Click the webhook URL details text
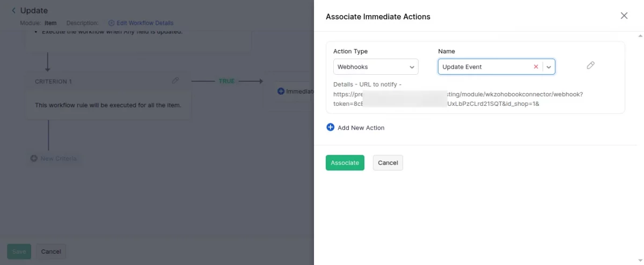 [x=458, y=94]
